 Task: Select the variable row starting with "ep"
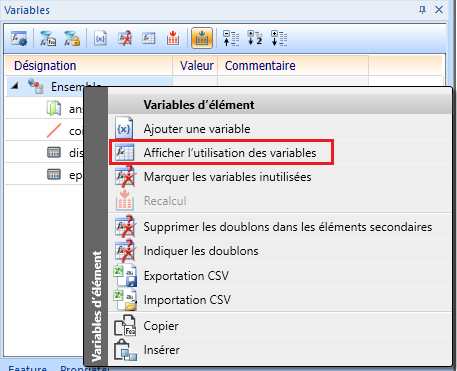coord(45,175)
